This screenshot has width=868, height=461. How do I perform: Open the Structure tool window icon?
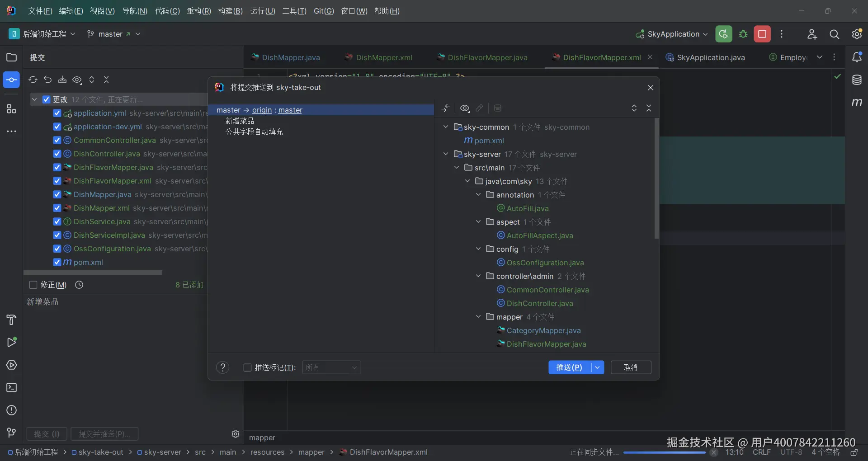[x=11, y=109]
